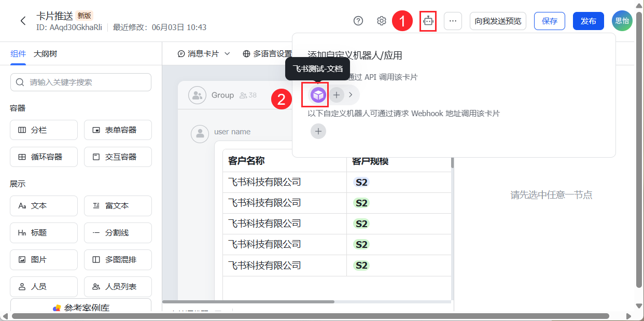The width and height of the screenshot is (644, 321).
Task: Click plus to add API custom app
Action: (x=337, y=95)
